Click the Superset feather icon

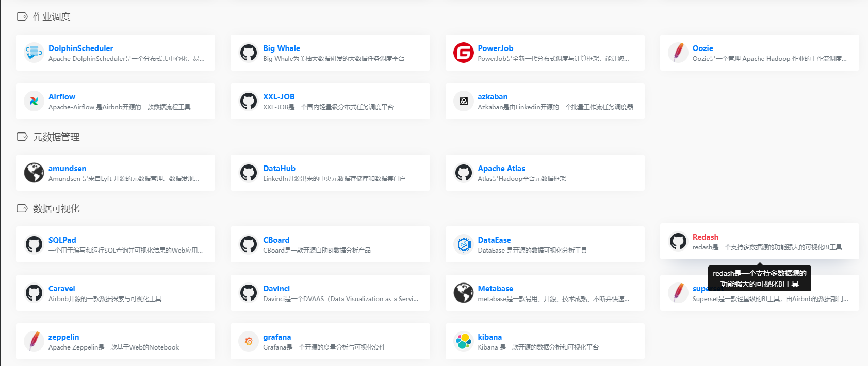click(678, 293)
